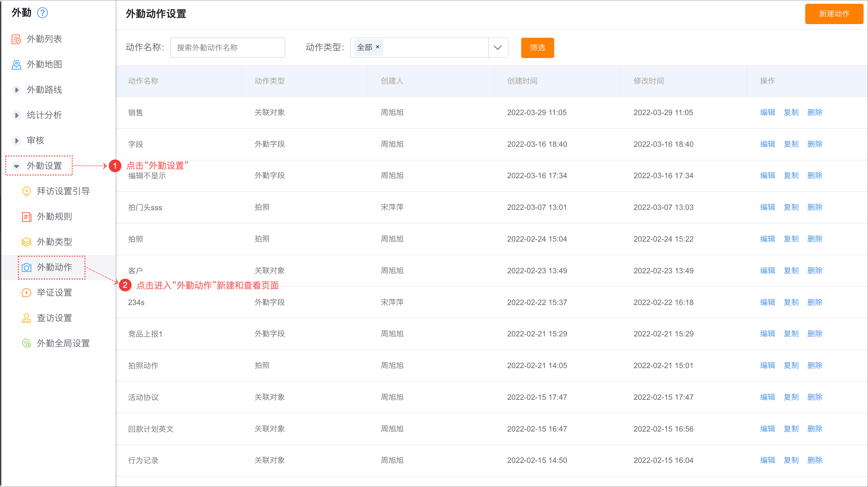
Task: Delete the 编辑不显示 action
Action: tap(814, 175)
